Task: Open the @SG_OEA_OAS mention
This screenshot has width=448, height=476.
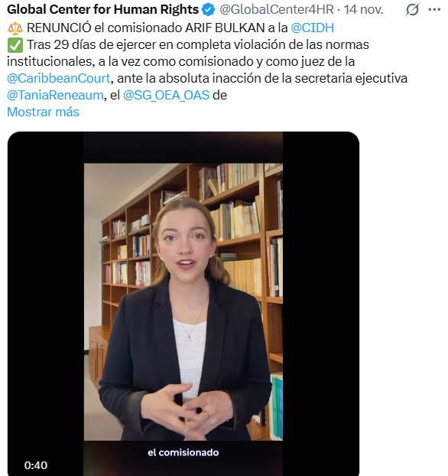Action: point(166,96)
